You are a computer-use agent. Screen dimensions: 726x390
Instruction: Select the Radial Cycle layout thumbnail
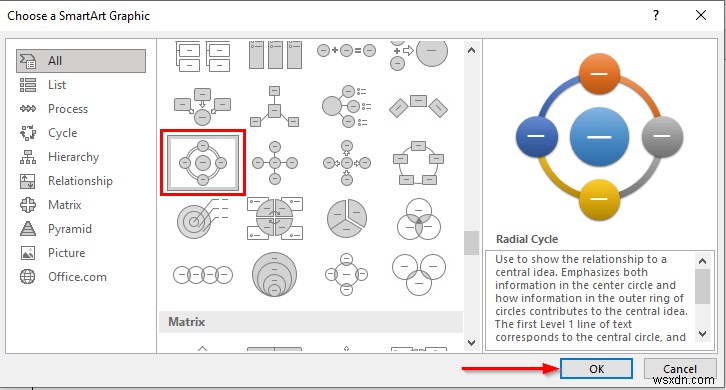(x=203, y=163)
